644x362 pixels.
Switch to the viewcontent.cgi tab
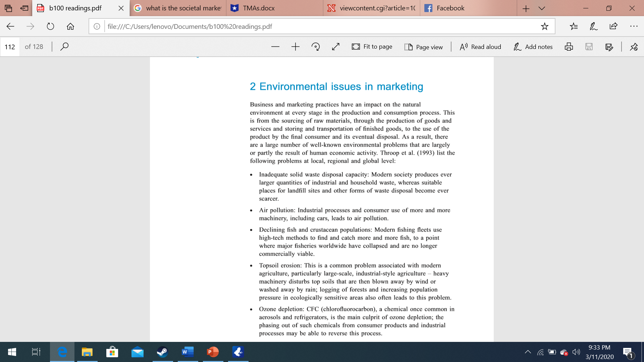click(x=371, y=8)
